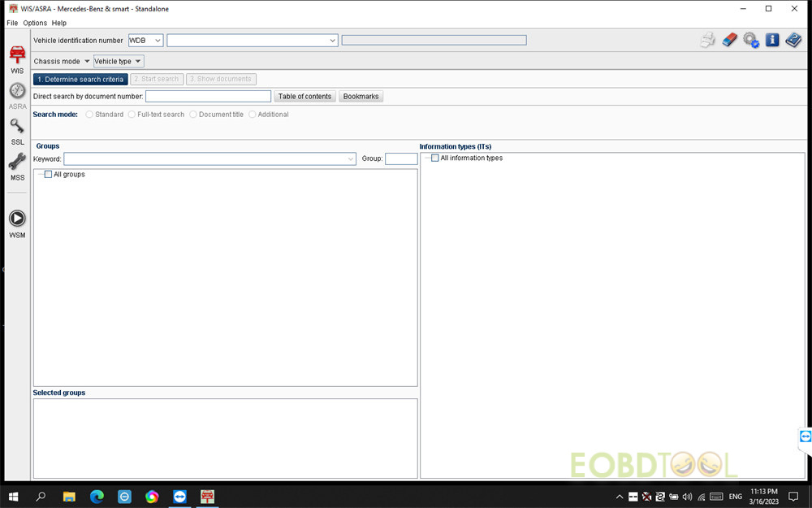Open the Chassis mode dropdown

[62, 61]
